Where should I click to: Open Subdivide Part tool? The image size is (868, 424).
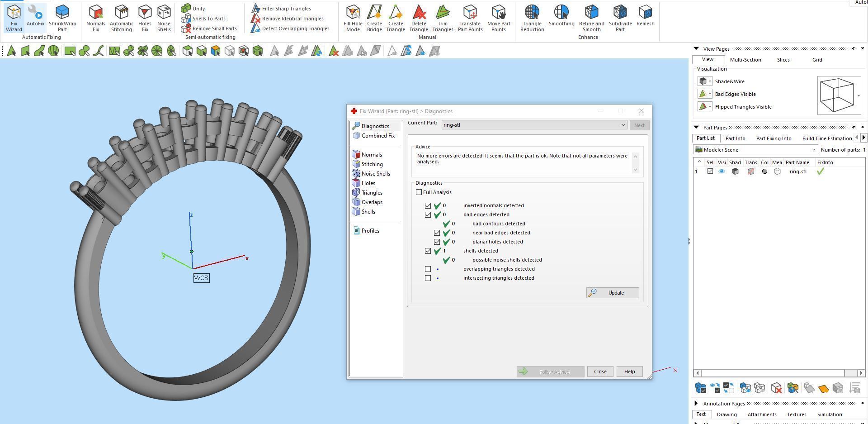pos(620,18)
